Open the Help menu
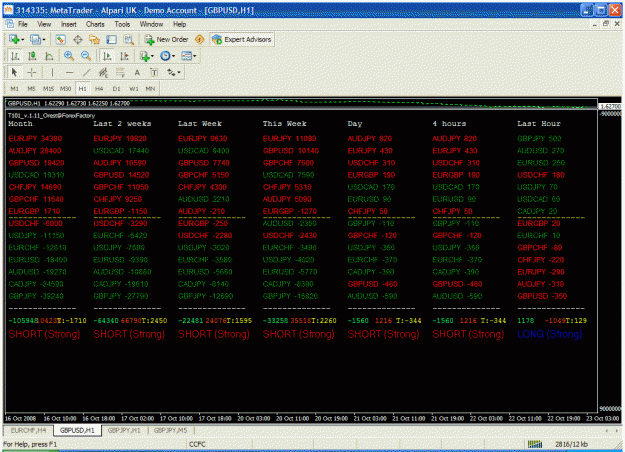 [179, 24]
